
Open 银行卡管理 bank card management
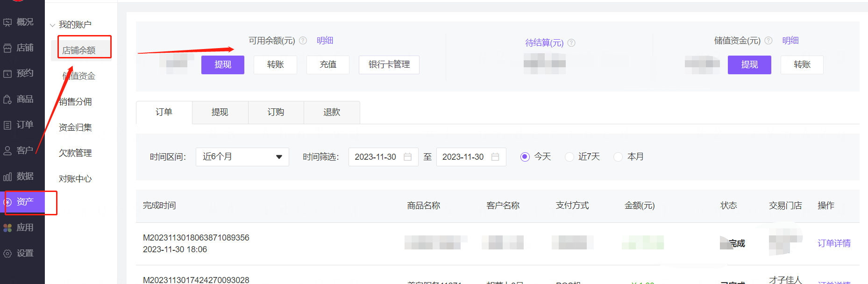click(x=389, y=64)
